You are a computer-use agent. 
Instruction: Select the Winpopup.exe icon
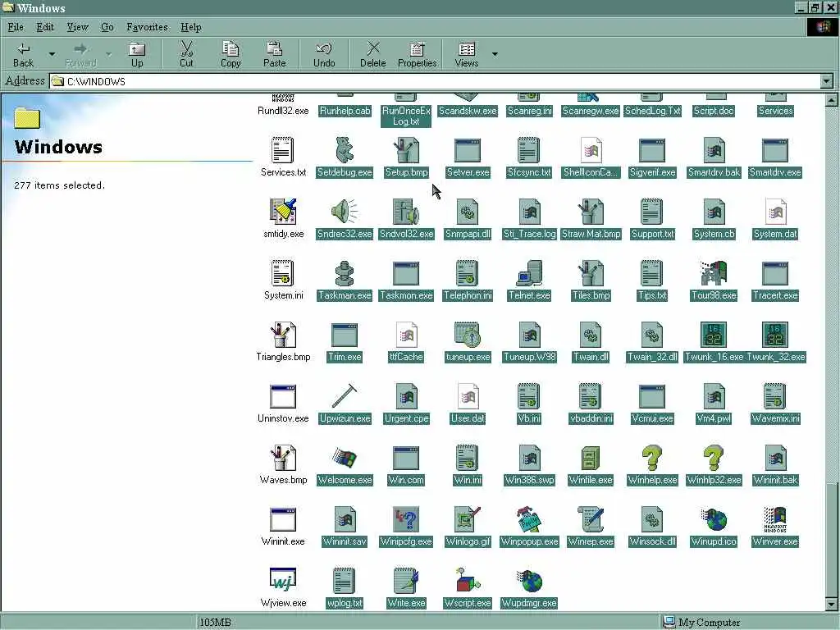pos(529,519)
